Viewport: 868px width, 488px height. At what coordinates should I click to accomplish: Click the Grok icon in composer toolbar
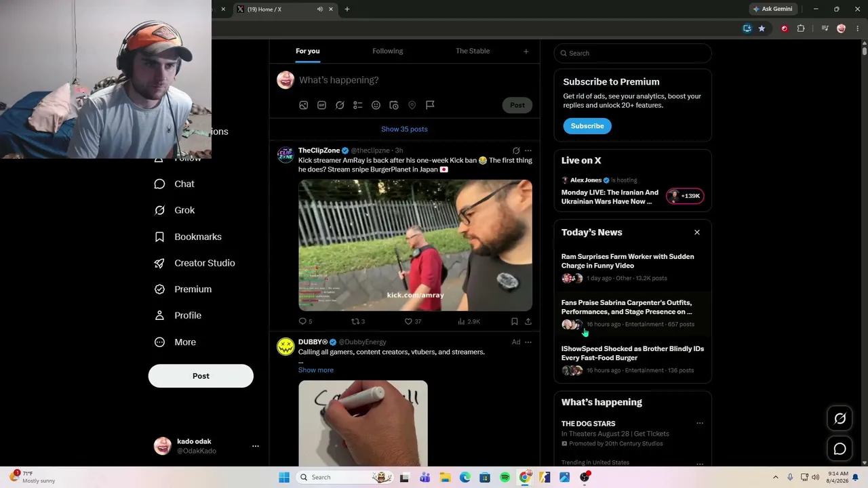click(x=340, y=105)
